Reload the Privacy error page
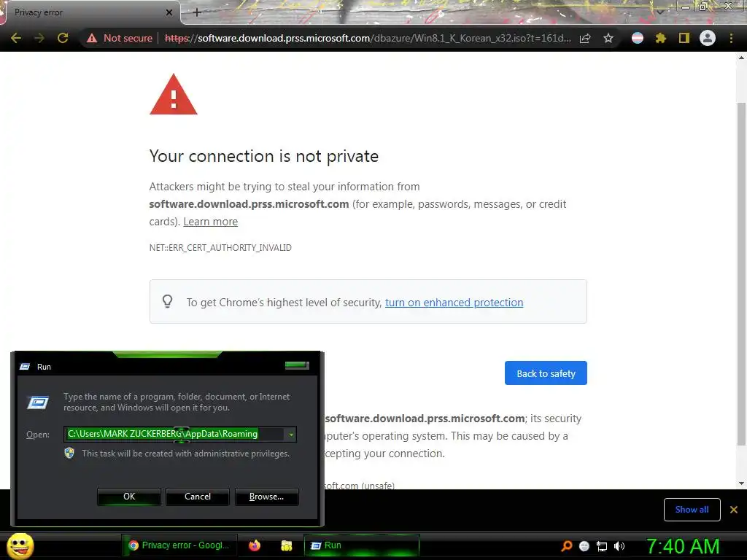The height and width of the screenshot is (560, 747). tap(63, 38)
